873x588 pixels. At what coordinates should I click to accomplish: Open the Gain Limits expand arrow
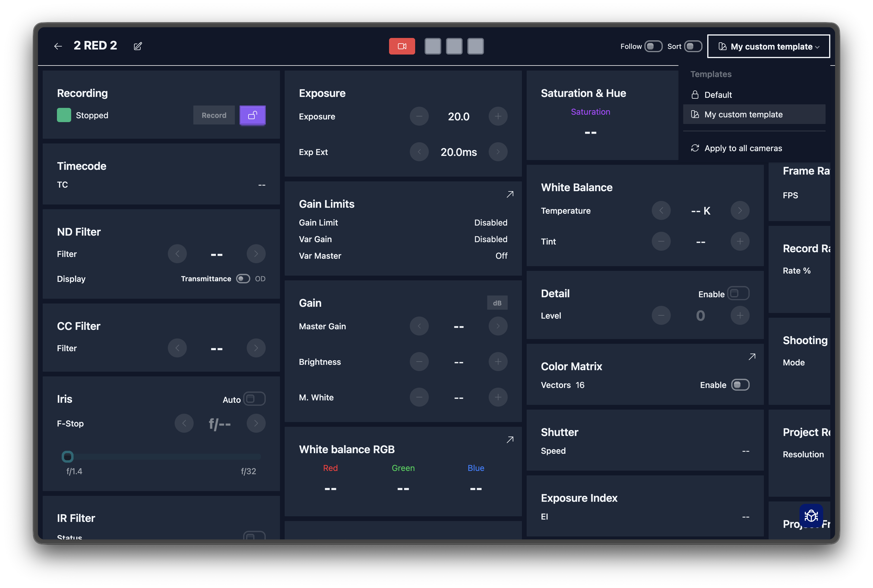pyautogui.click(x=510, y=194)
